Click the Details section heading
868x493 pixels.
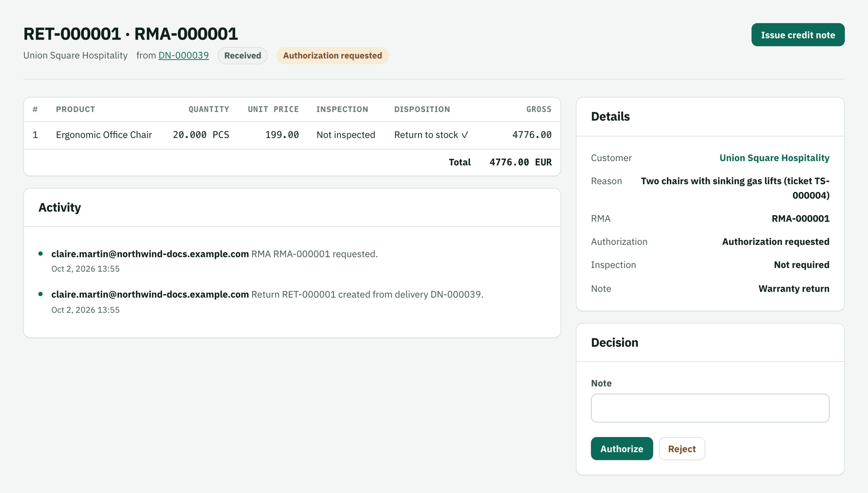point(610,117)
